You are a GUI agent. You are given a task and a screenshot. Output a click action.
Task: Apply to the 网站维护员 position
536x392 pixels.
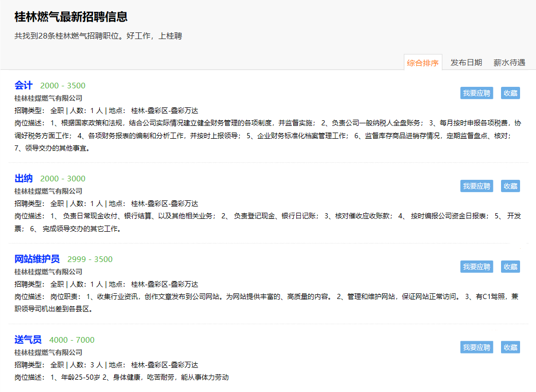[476, 267]
